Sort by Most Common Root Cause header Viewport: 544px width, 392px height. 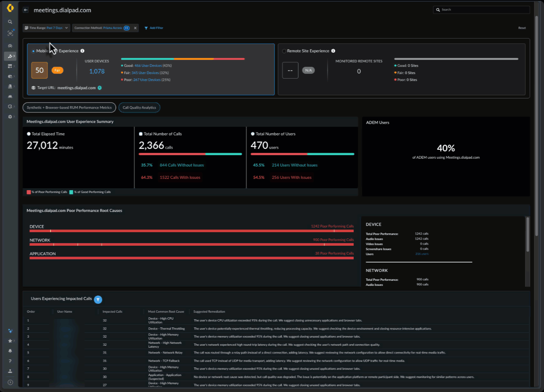tap(166, 311)
